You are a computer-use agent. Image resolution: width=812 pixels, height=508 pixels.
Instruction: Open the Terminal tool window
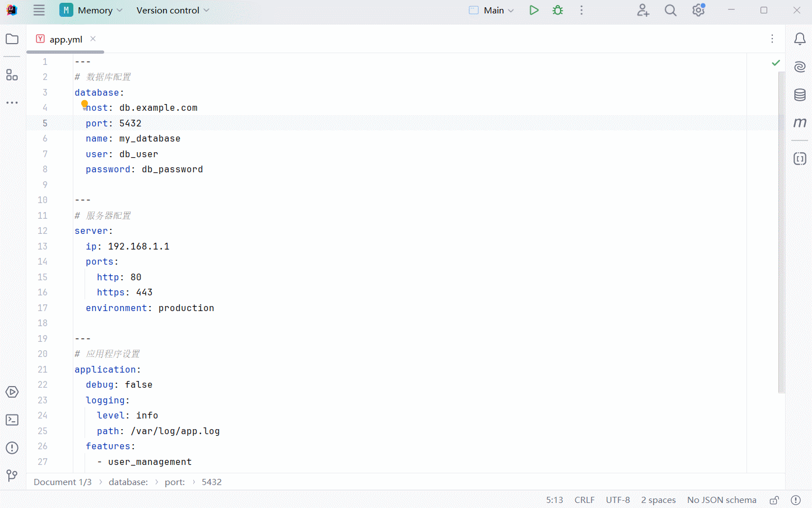coord(12,420)
